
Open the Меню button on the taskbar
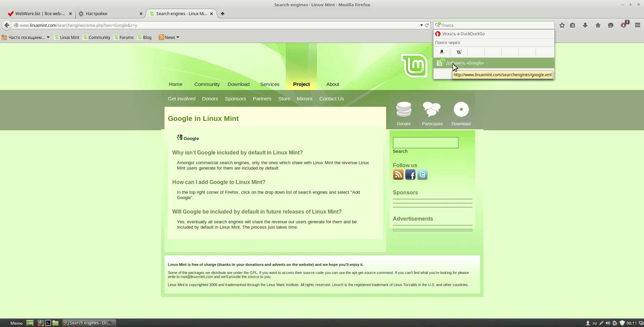click(16, 323)
